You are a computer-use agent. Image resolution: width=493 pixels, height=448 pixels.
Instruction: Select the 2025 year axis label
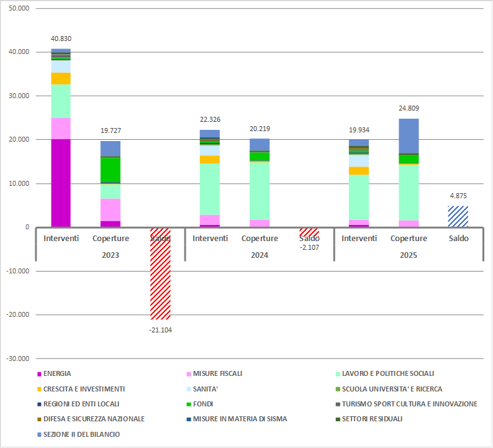tap(409, 255)
